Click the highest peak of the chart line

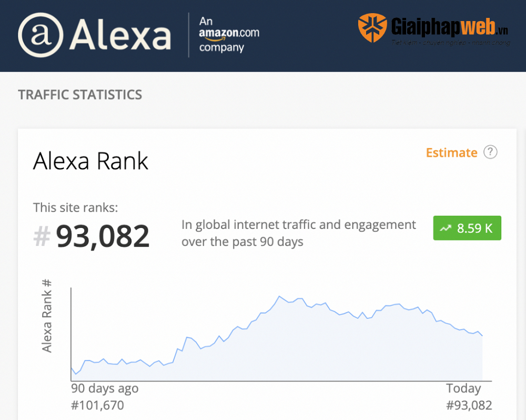(279, 296)
